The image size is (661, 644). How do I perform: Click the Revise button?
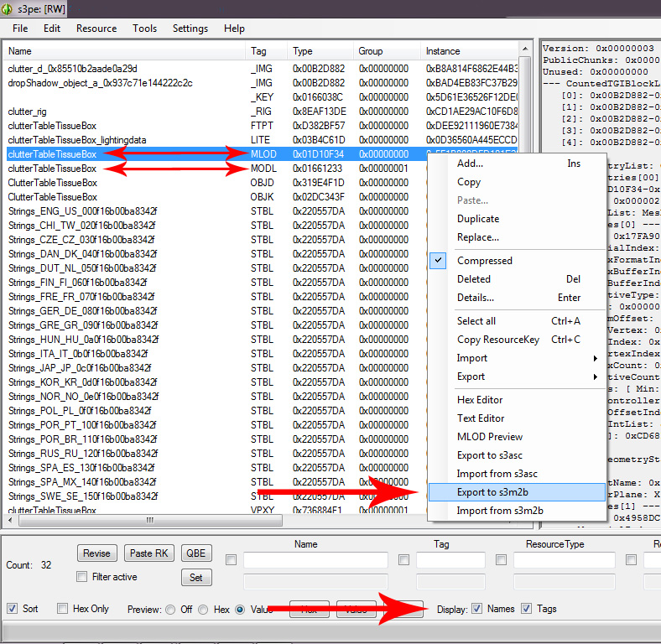pyautogui.click(x=96, y=553)
